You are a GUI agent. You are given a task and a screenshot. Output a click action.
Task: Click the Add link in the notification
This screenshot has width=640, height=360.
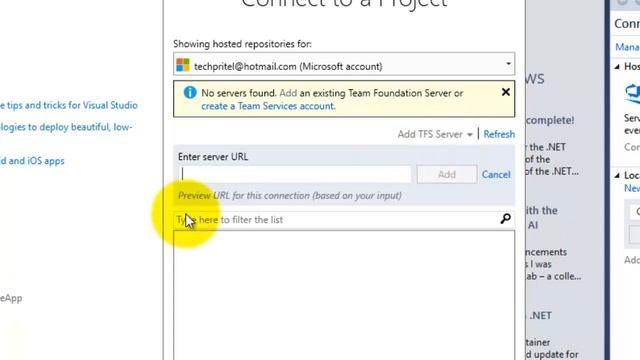[x=288, y=93]
